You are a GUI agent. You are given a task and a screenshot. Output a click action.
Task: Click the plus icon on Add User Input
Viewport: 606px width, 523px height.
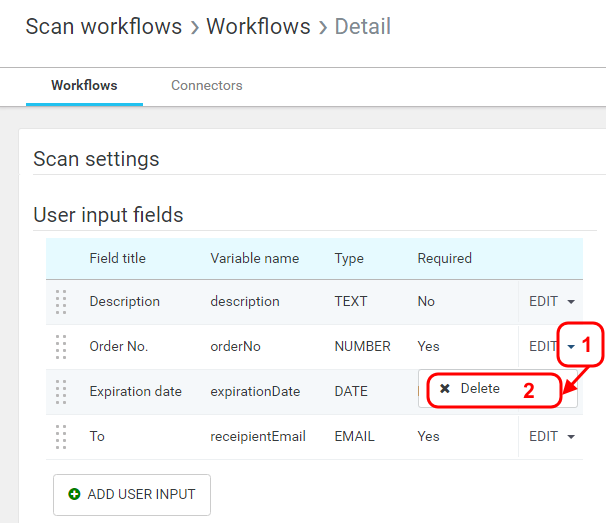coord(74,494)
